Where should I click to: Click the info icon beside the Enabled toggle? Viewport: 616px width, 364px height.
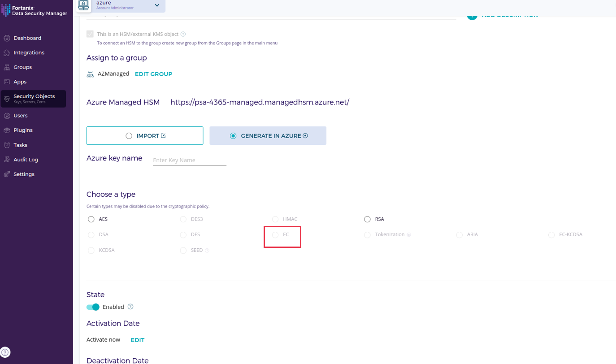click(x=130, y=307)
